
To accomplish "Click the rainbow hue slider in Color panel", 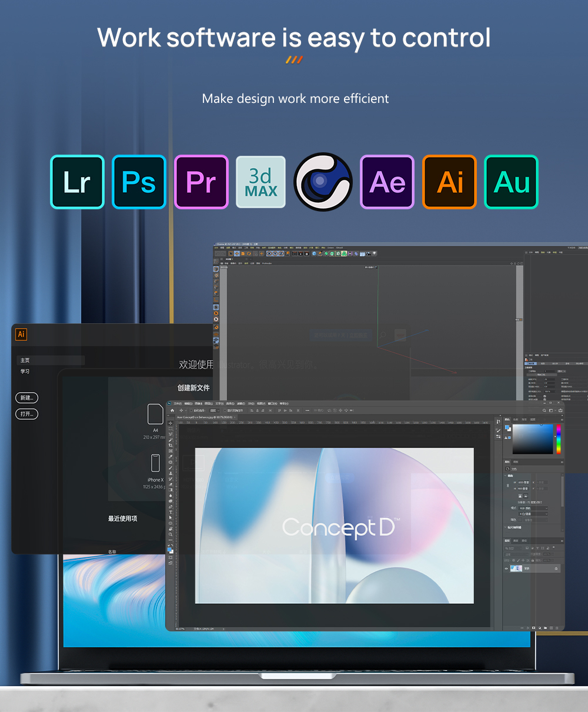I will [x=558, y=439].
